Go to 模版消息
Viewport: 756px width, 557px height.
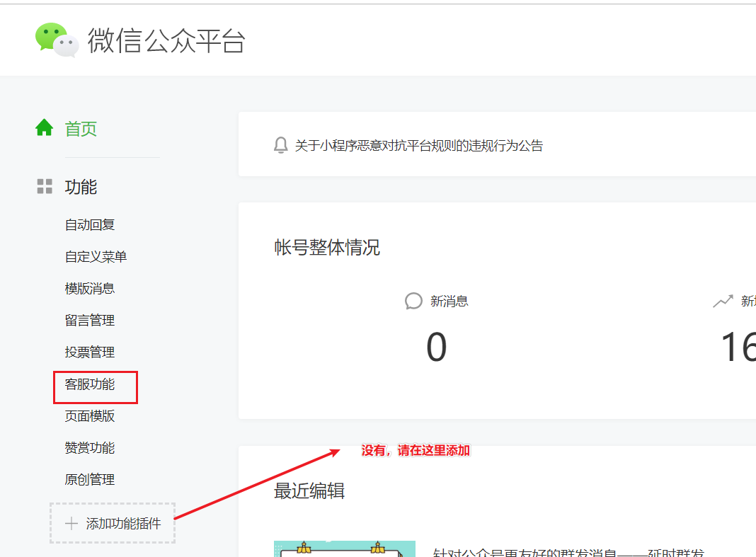[x=90, y=288]
